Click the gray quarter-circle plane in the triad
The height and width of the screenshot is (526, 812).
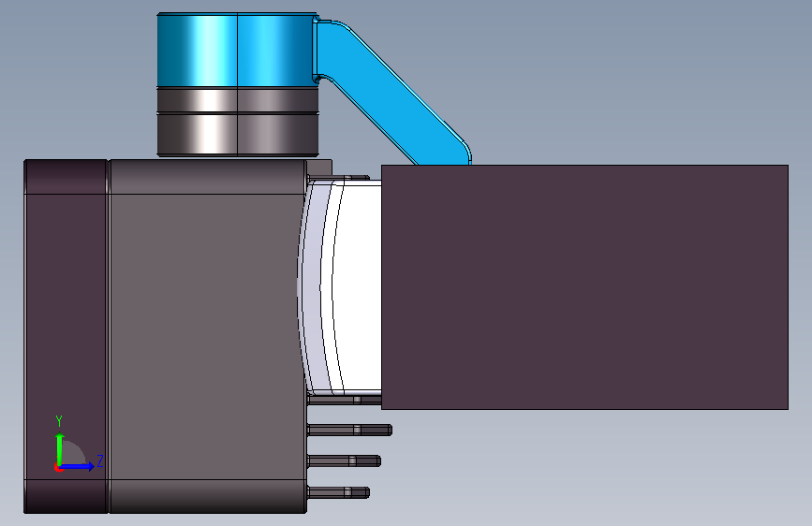pyautogui.click(x=72, y=454)
